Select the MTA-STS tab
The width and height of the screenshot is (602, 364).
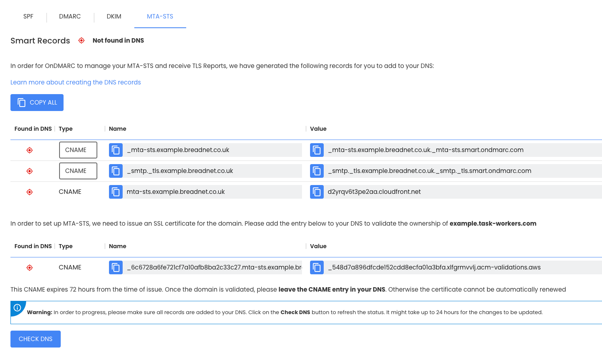pyautogui.click(x=160, y=16)
